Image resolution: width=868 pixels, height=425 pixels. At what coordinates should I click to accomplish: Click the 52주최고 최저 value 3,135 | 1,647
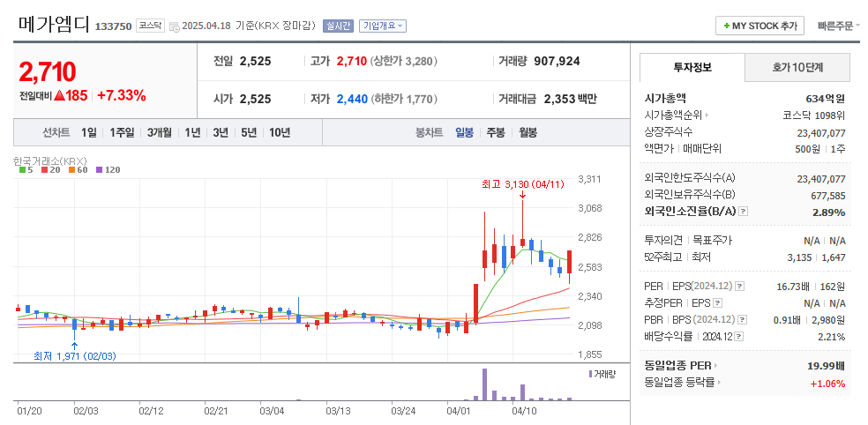coord(816,257)
